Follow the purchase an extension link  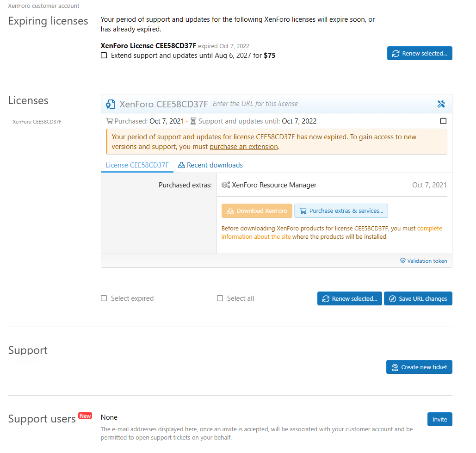[243, 147]
